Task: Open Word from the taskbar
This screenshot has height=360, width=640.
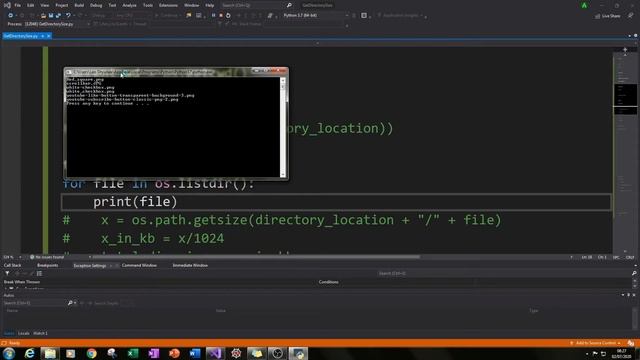Action: pyautogui.click(x=195, y=353)
